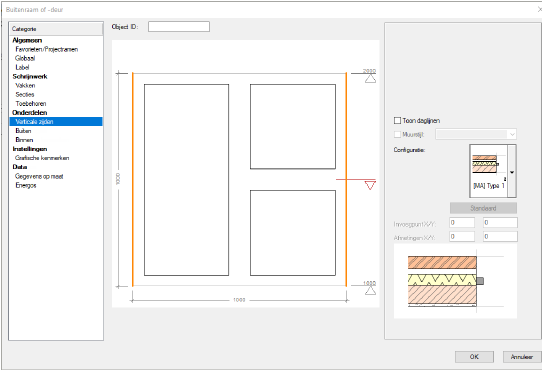The image size is (542, 371).
Task: Click the Annuleer button
Action: tap(522, 356)
